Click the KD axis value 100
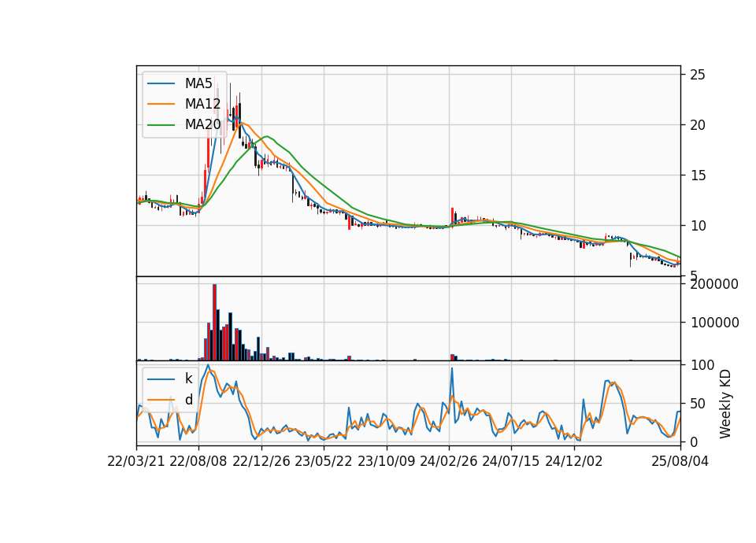 click(702, 364)
